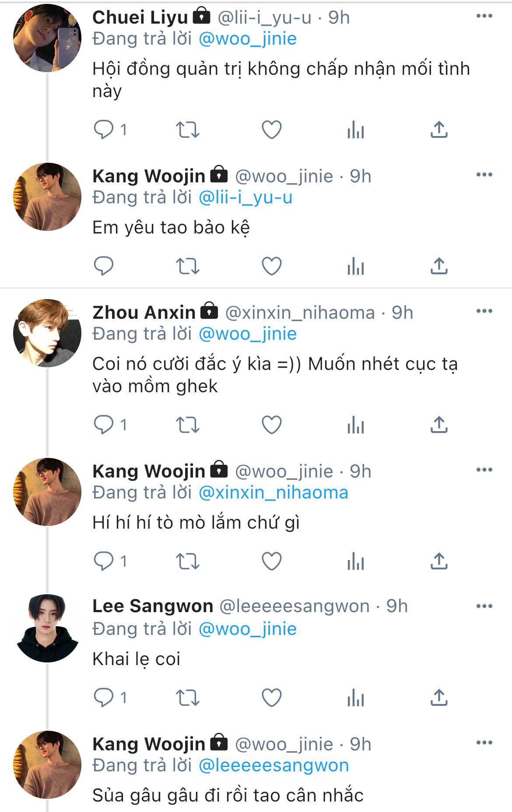The image size is (512, 812).
Task: Like Zhou Anxin's tweet
Action: coord(271,425)
